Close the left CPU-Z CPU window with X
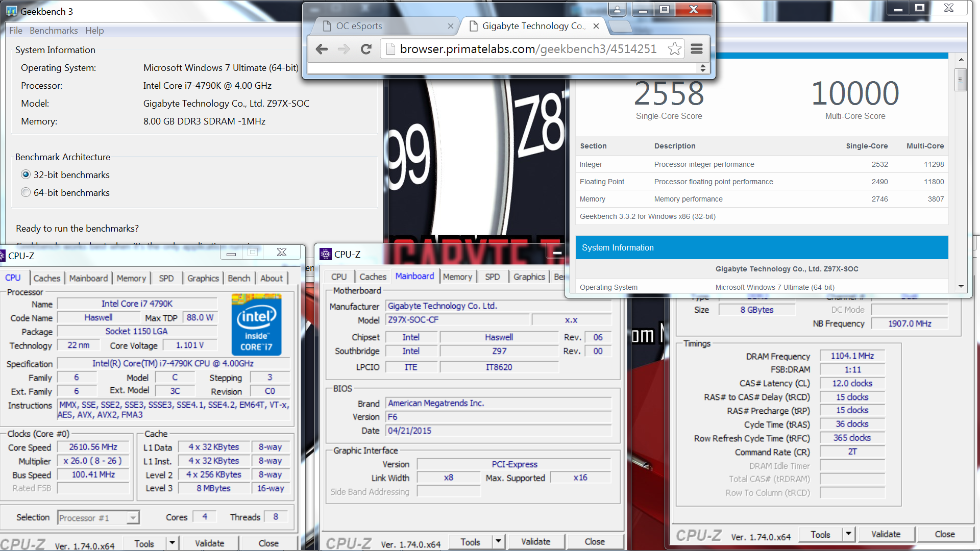The width and height of the screenshot is (980, 551). pos(281,252)
